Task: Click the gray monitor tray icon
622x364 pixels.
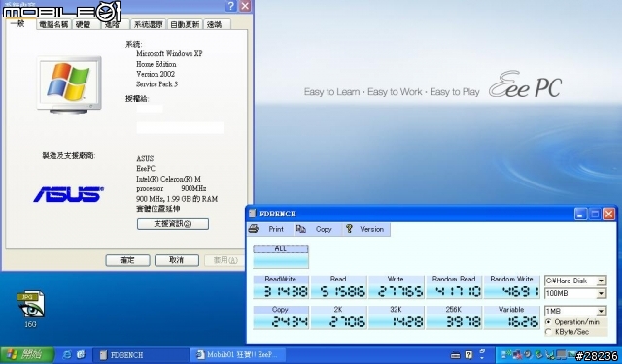Action: (561, 354)
